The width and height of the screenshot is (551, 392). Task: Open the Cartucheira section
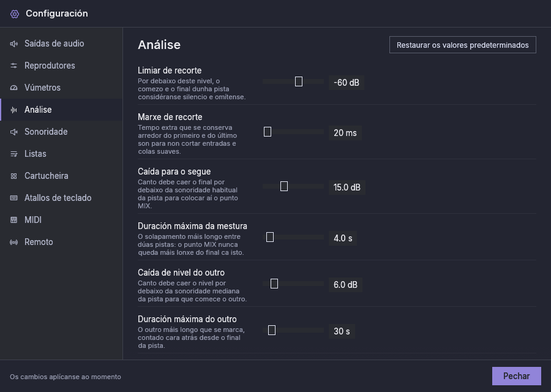pos(61,176)
